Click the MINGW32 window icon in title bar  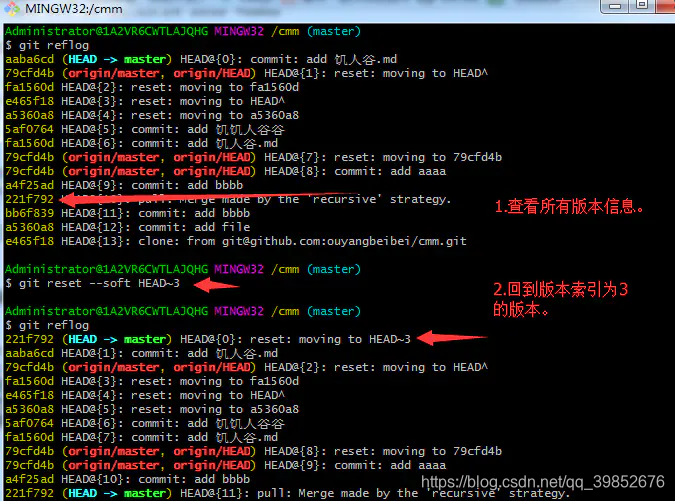11,8
